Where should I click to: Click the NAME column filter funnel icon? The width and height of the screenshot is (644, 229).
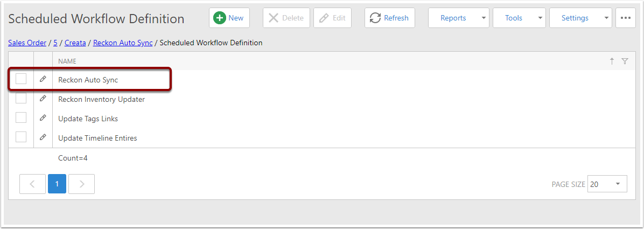pyautogui.click(x=625, y=61)
